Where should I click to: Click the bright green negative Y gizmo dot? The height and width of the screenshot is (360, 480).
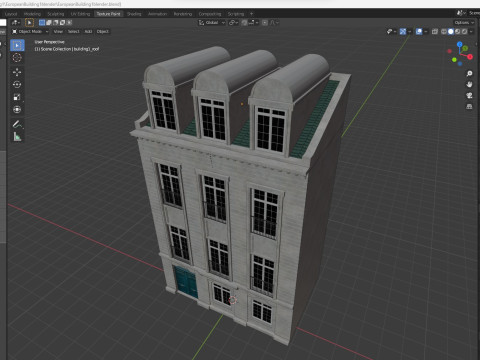(454, 60)
